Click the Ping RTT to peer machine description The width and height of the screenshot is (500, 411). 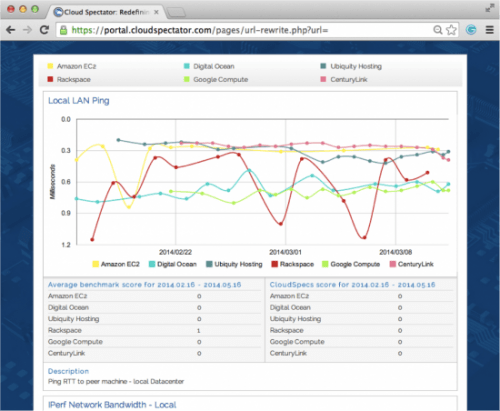click(116, 381)
